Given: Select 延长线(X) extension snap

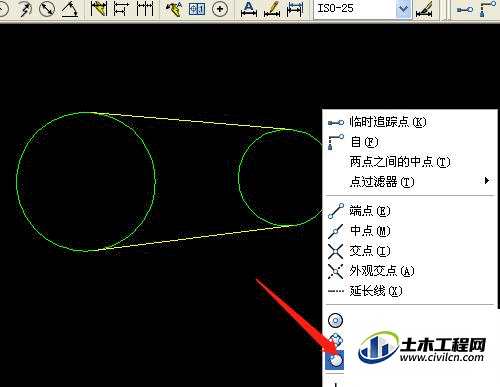Looking at the screenshot, I should pos(410,291).
